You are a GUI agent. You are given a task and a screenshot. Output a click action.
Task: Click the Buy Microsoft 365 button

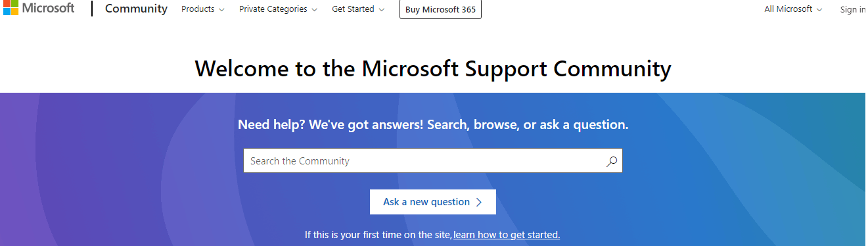click(440, 10)
